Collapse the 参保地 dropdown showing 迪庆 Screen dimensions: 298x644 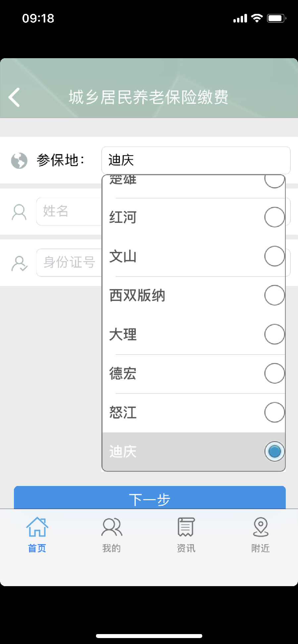[x=196, y=160]
